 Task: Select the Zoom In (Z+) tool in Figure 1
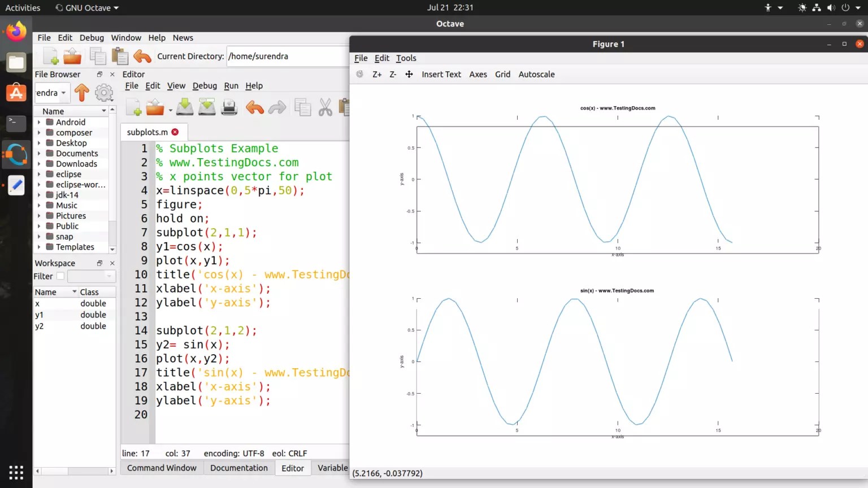(x=376, y=74)
